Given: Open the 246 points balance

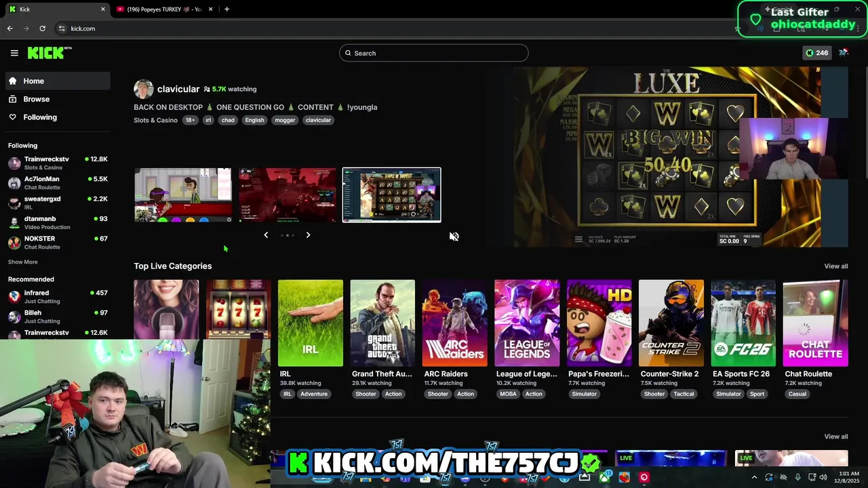Looking at the screenshot, I should tap(816, 53).
